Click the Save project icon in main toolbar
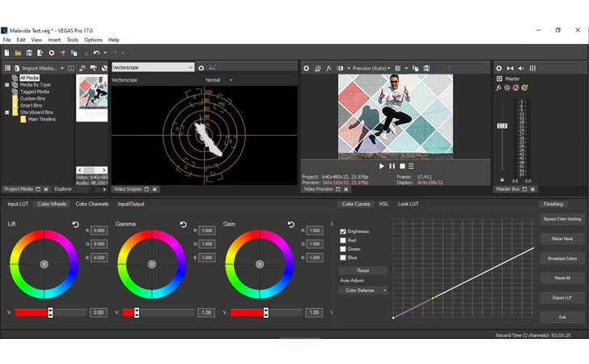This screenshot has width=589, height=364. [x=29, y=53]
